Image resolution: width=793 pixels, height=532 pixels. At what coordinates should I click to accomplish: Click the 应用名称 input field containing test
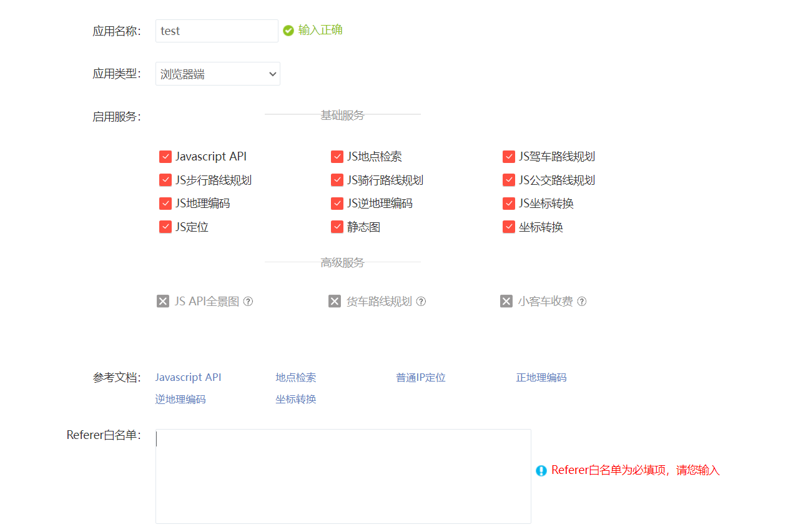(x=217, y=31)
